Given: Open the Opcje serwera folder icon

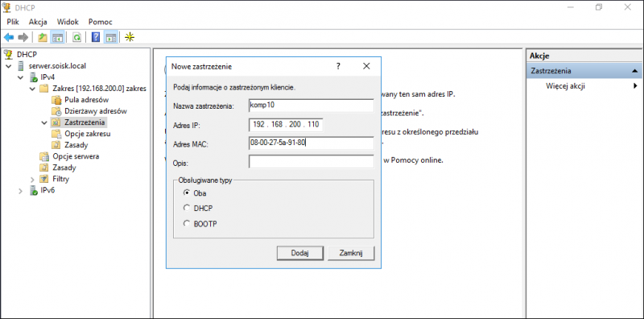Looking at the screenshot, I should (44, 156).
